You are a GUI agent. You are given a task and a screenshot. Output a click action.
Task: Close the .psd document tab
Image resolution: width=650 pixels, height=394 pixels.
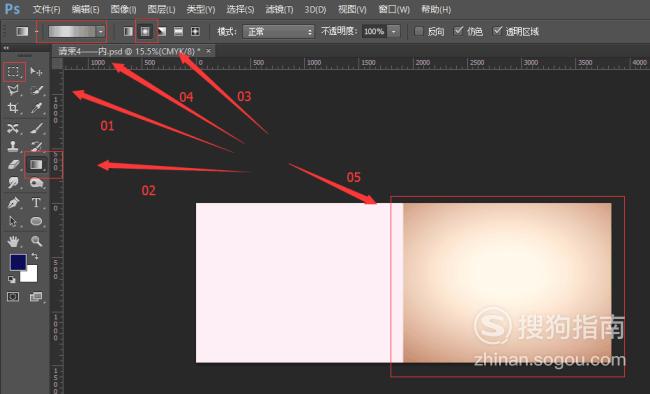[209, 51]
